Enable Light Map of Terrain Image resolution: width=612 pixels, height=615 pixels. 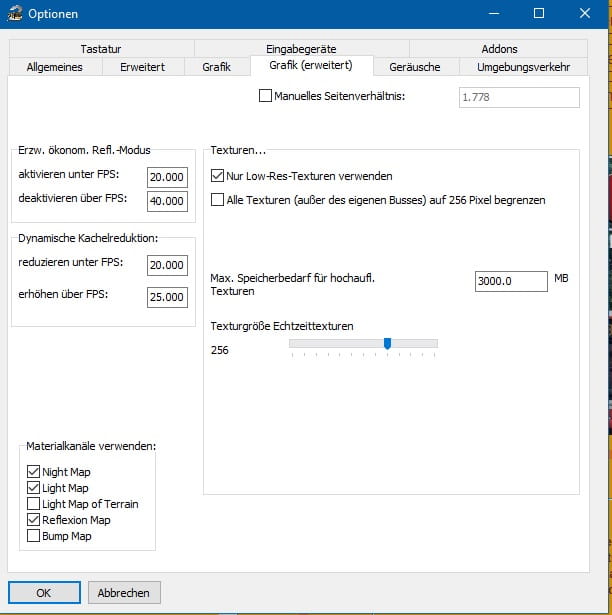coord(34,504)
